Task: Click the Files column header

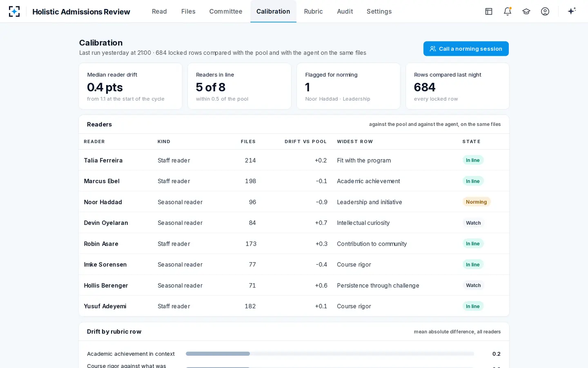Action: coord(248,141)
